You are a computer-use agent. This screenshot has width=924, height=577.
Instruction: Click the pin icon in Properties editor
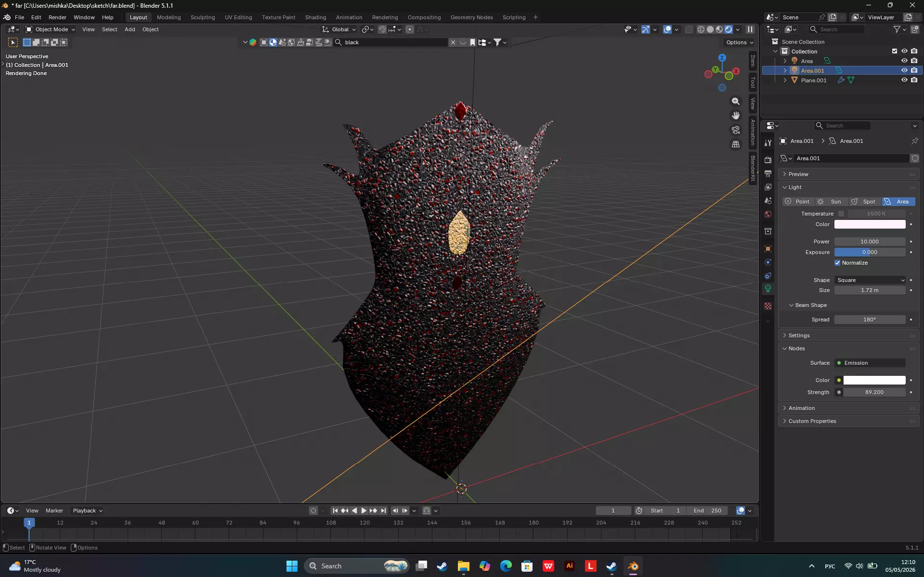pos(914,141)
